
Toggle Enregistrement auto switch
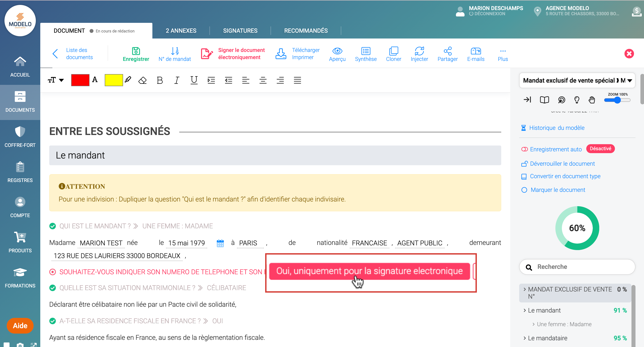524,149
